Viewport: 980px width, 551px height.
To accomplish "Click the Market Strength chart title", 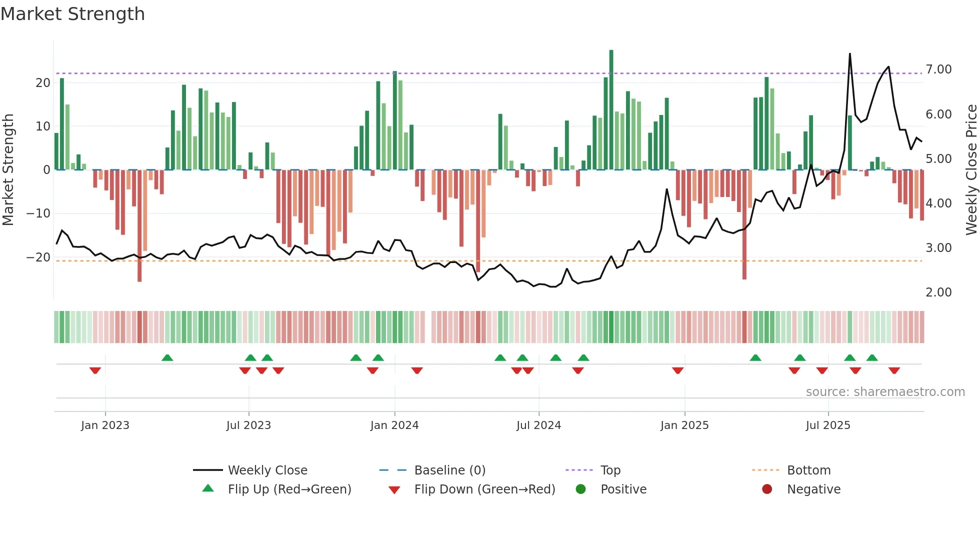I will (x=73, y=14).
